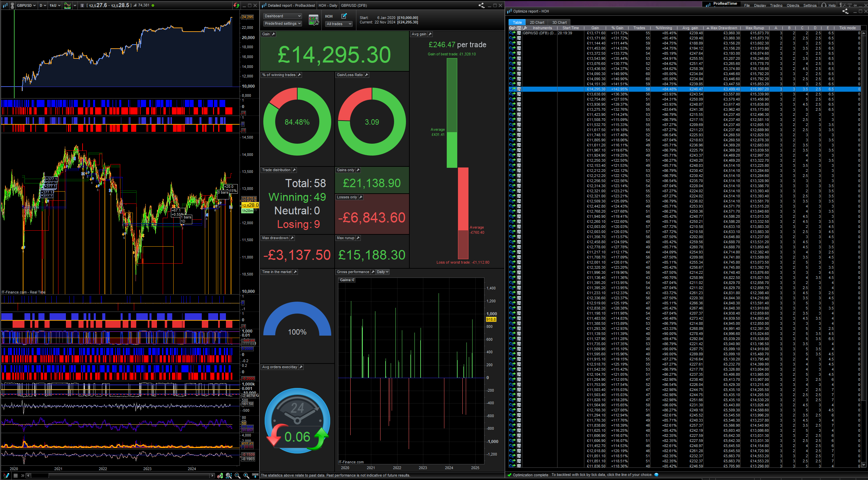Click the red-green refresh arrows icon

[236, 5]
